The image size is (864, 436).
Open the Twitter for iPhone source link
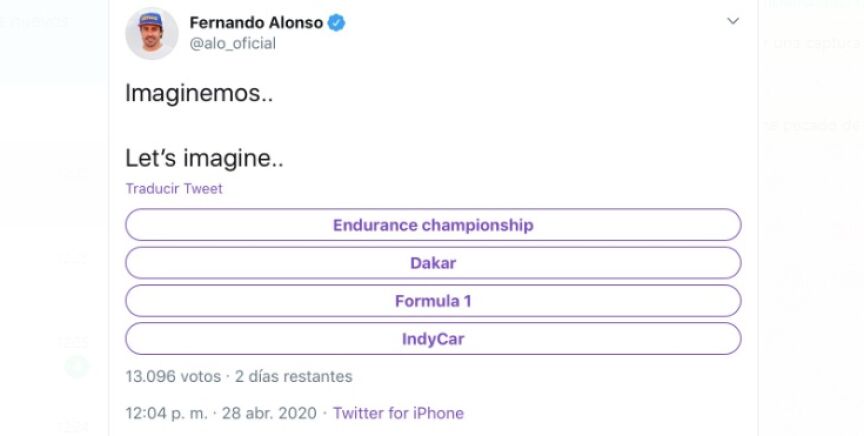pyautogui.click(x=398, y=413)
